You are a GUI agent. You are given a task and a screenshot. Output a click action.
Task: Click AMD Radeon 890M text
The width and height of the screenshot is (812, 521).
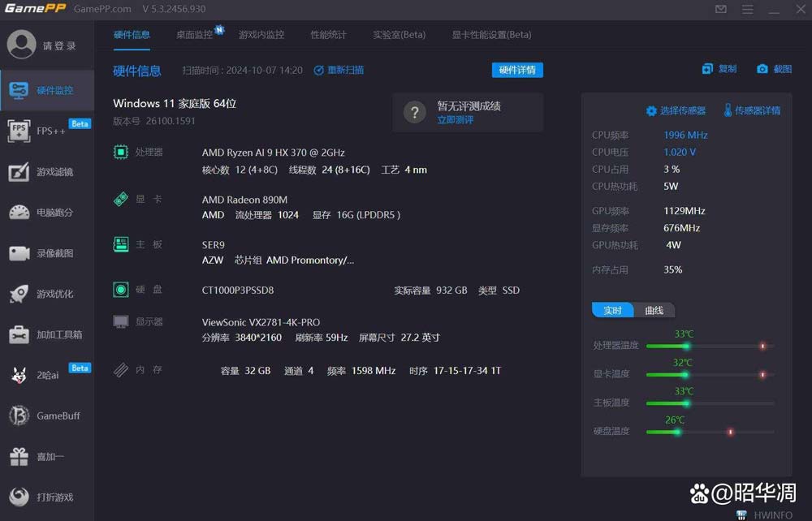click(x=244, y=200)
